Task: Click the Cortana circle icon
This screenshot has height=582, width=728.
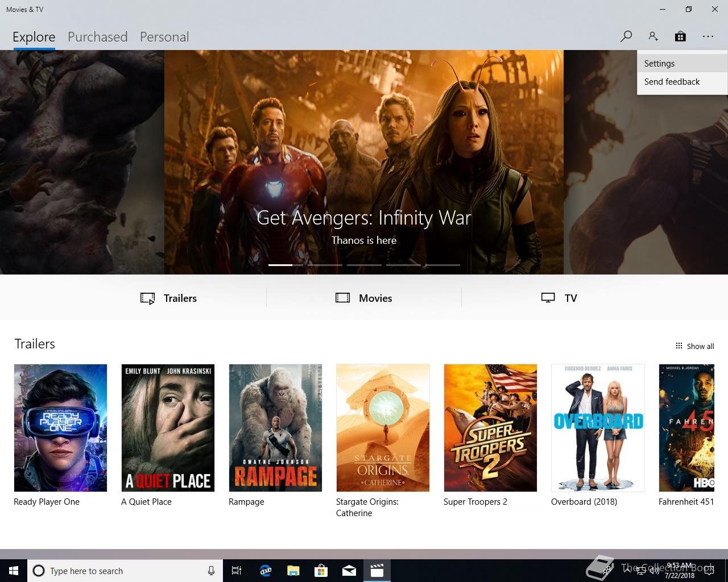Action: [39, 571]
